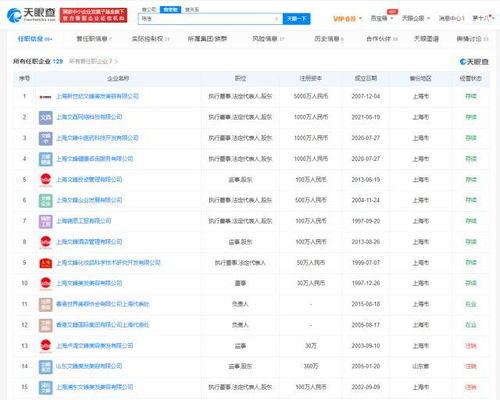Click the beige logo in table row 11
The height and width of the screenshot is (400, 500).
click(x=46, y=304)
